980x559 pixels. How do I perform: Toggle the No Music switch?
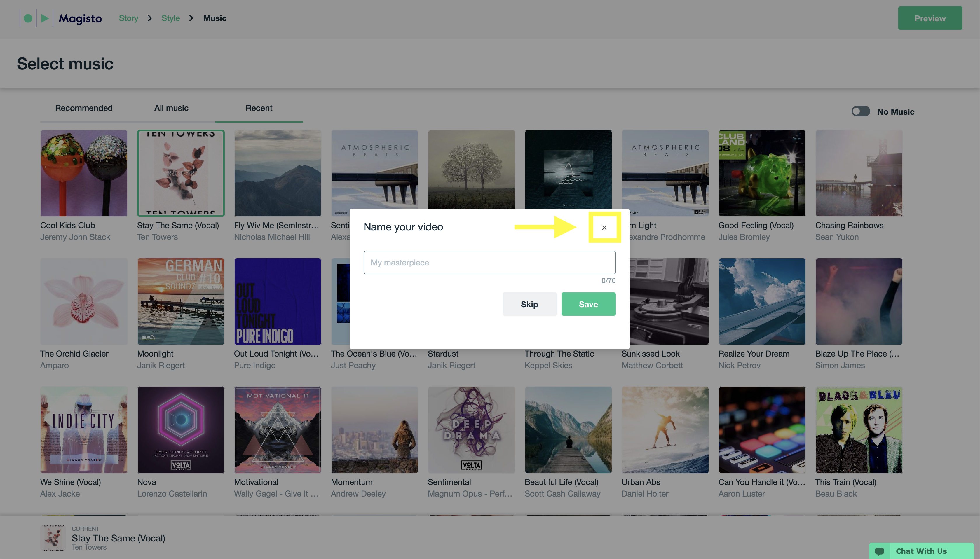(x=861, y=111)
